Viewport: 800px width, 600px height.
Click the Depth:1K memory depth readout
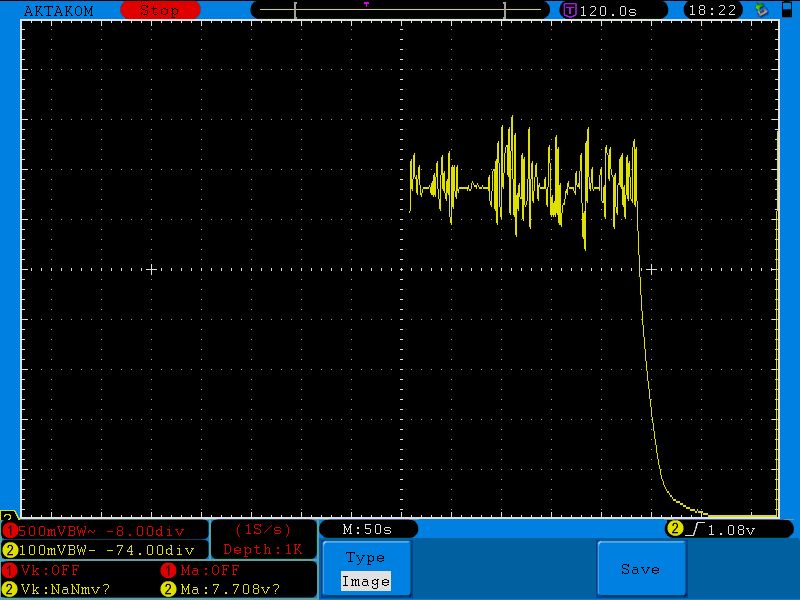(263, 549)
